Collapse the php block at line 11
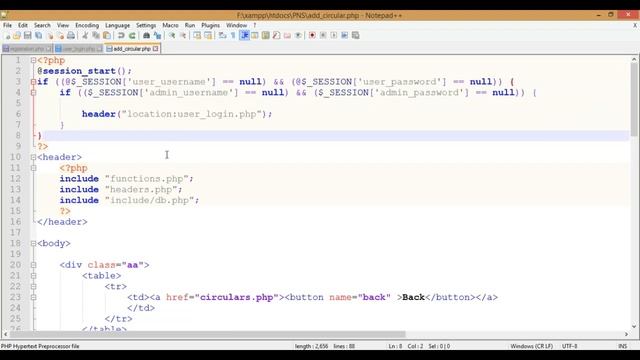Image resolution: width=640 pixels, height=360 pixels. (x=33, y=168)
